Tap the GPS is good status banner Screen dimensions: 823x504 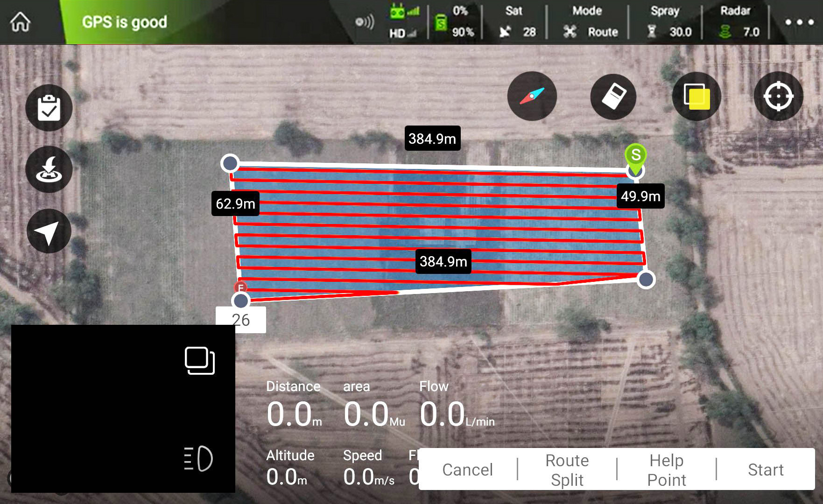(x=125, y=22)
